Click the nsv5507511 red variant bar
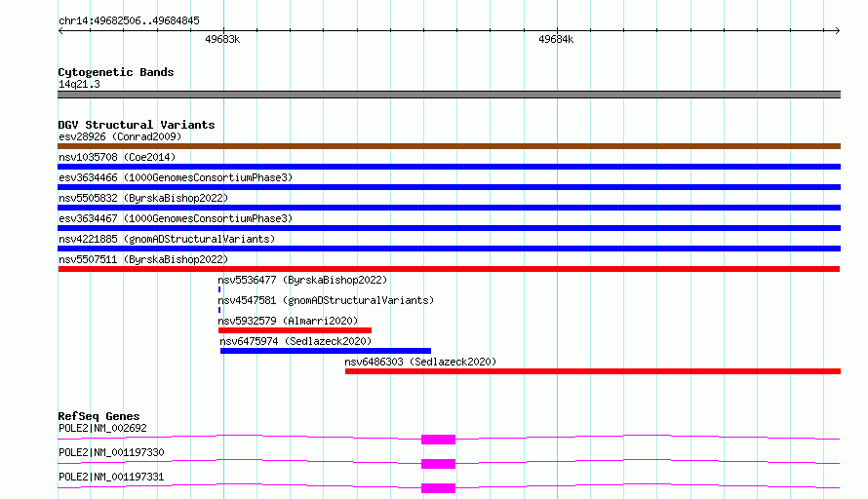Viewport: 868px width, 499px height. (449, 269)
